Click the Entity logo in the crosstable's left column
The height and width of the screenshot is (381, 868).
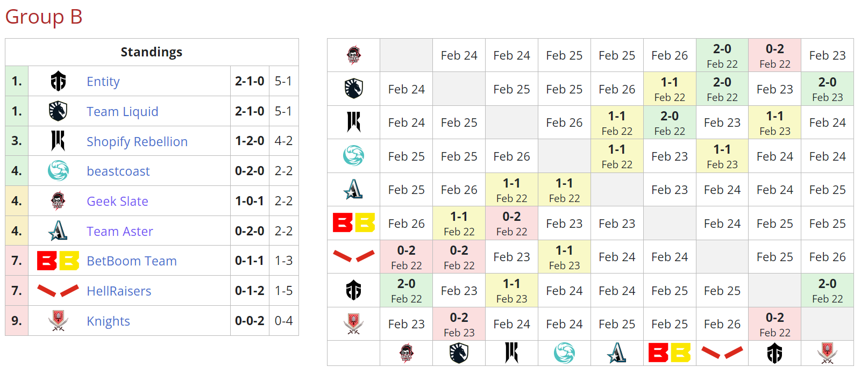pyautogui.click(x=353, y=290)
